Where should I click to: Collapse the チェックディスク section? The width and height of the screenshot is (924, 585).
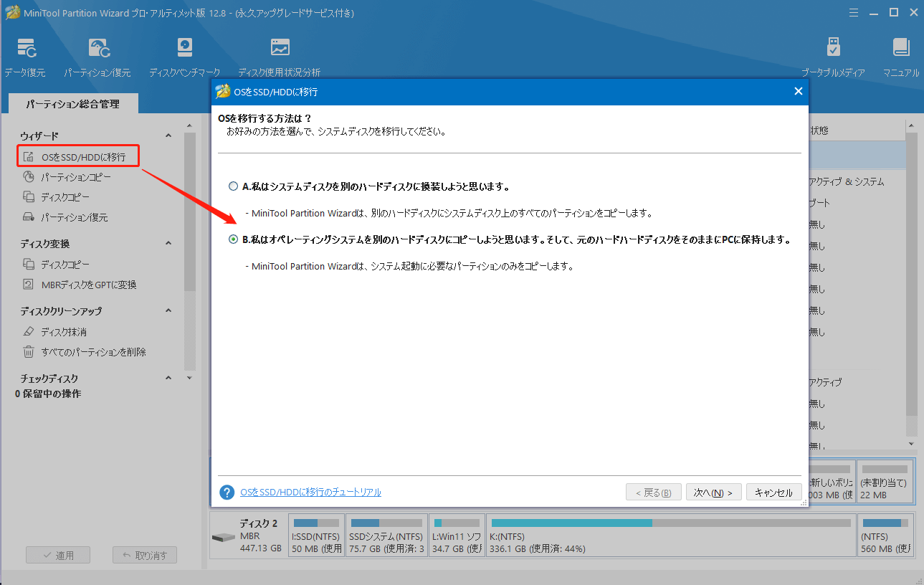(168, 378)
